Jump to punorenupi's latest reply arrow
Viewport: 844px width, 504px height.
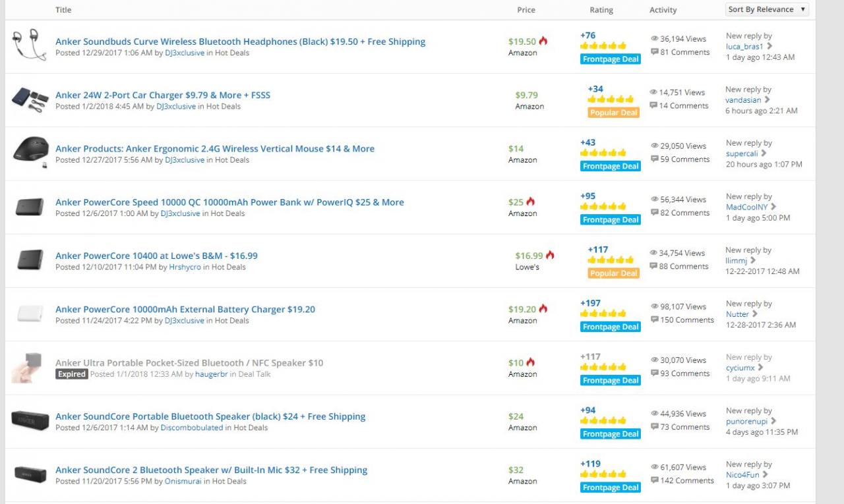click(x=773, y=421)
